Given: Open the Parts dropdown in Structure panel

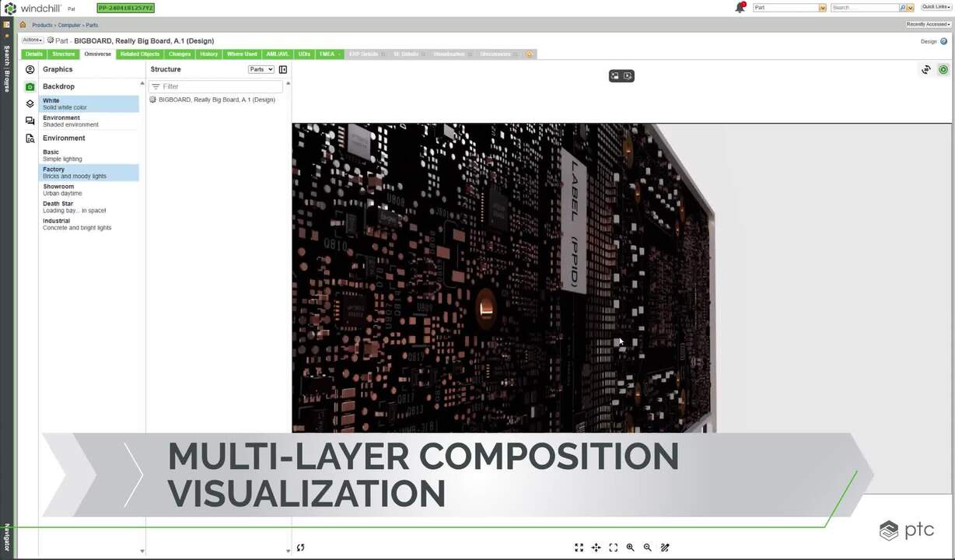Looking at the screenshot, I should pyautogui.click(x=261, y=69).
